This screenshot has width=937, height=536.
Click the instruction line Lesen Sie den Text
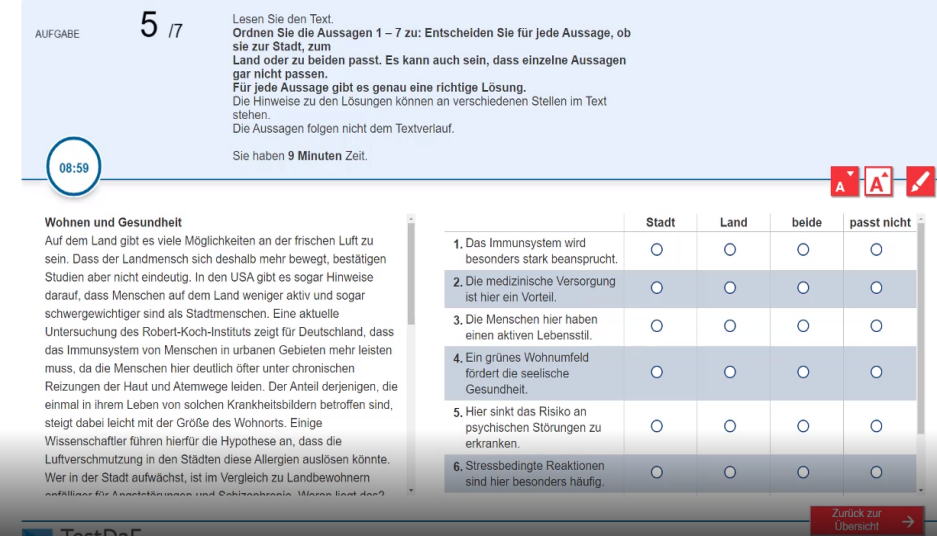pyautogui.click(x=283, y=19)
